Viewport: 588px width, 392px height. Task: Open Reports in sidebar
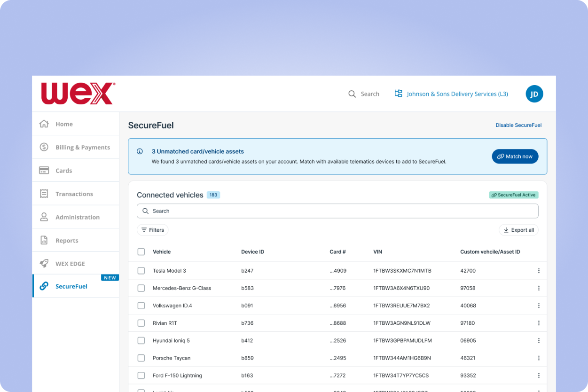click(76, 240)
